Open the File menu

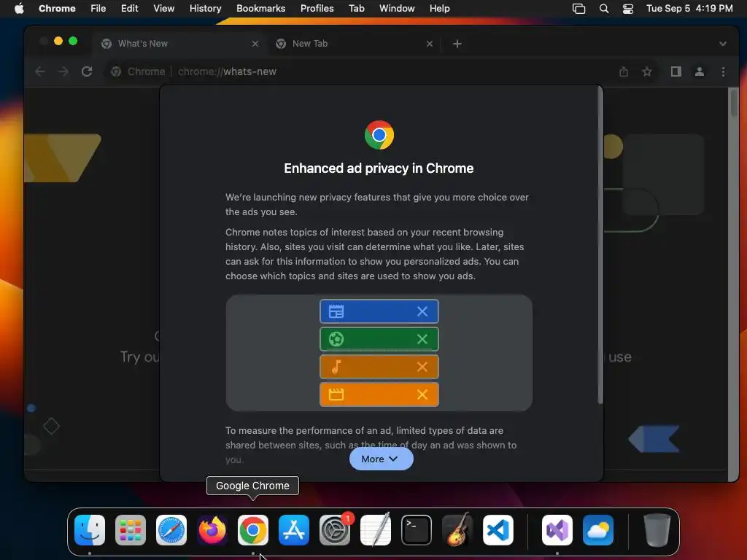click(98, 9)
